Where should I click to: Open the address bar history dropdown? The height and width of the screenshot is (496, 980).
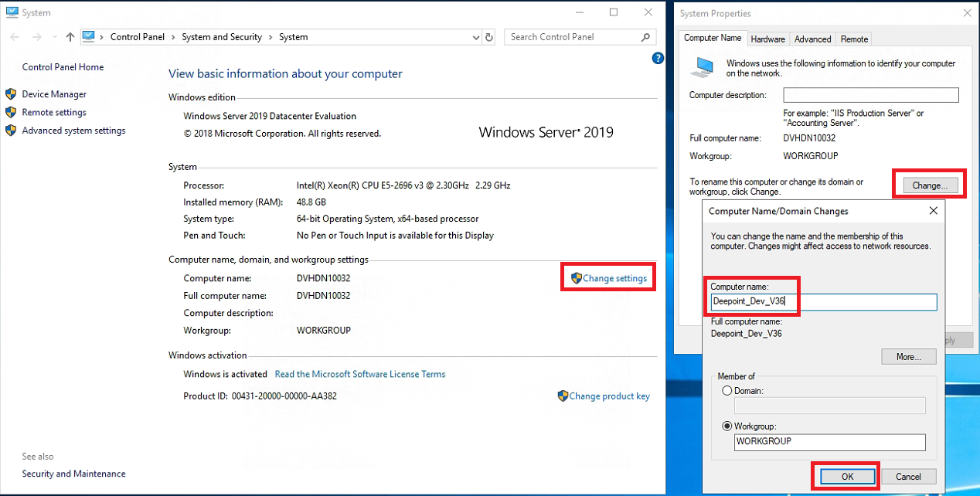click(475, 37)
